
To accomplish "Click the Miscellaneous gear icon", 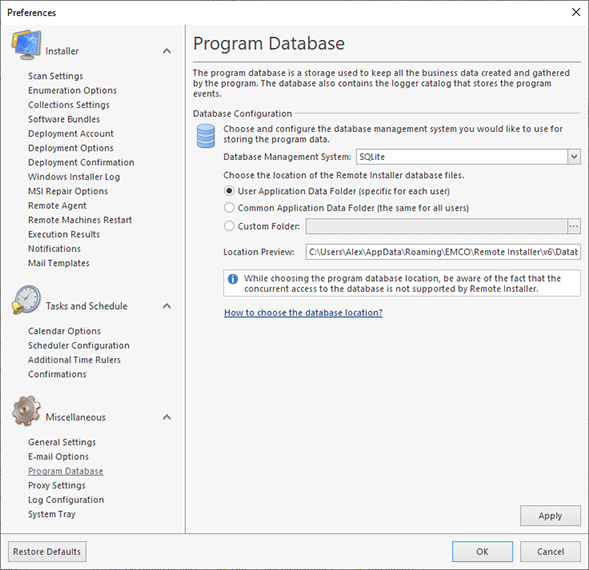I will (26, 411).
